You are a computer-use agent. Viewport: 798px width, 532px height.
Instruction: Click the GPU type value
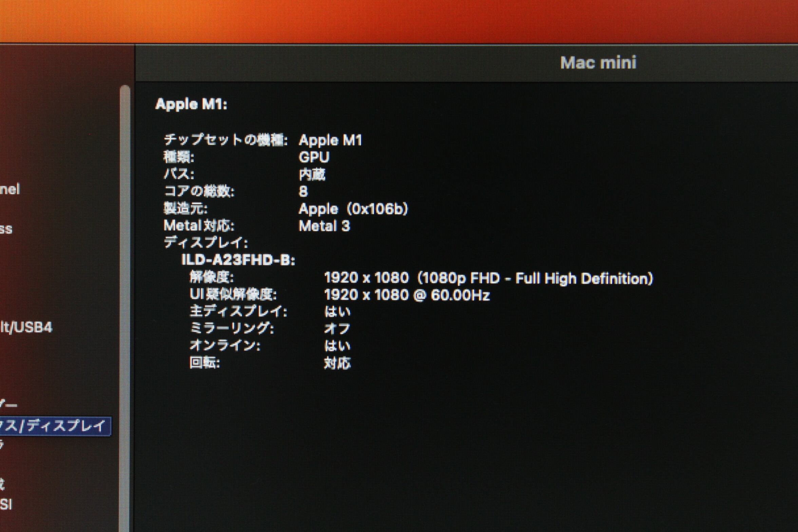(x=314, y=157)
